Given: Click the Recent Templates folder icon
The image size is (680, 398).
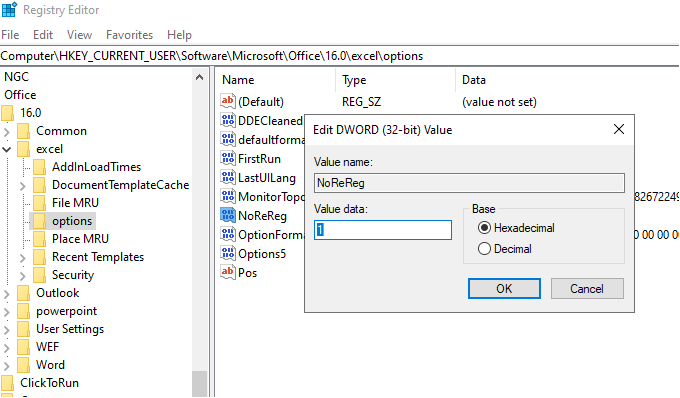Looking at the screenshot, I should pyautogui.click(x=39, y=257).
